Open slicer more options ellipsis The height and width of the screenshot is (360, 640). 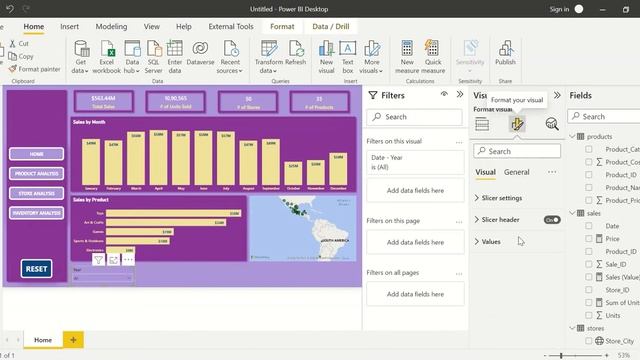pyautogui.click(x=128, y=260)
